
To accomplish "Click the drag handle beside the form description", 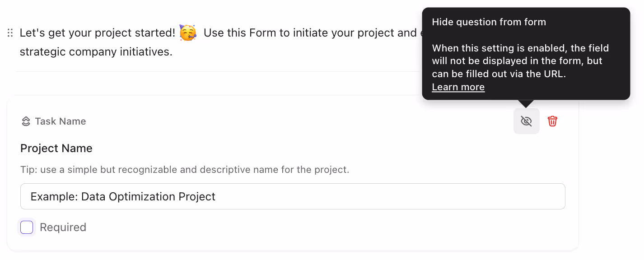I will [x=10, y=32].
